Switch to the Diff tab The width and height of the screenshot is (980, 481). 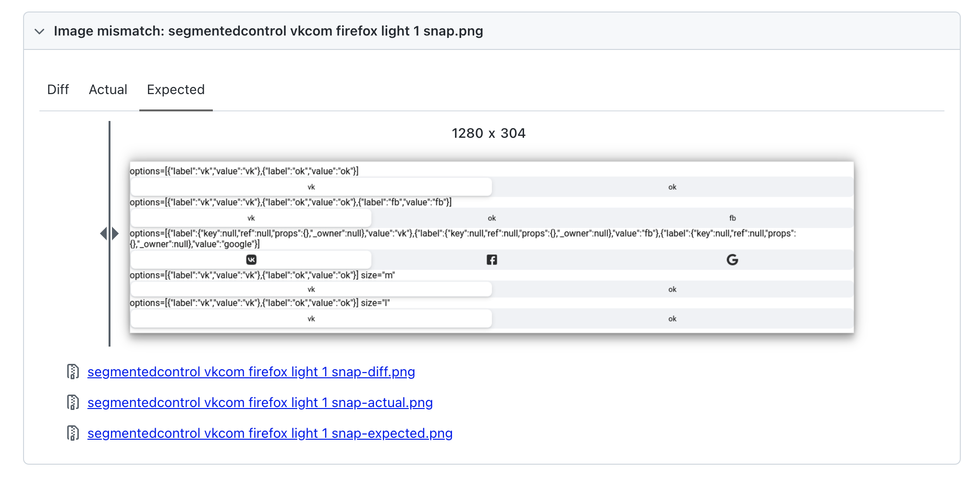(x=58, y=90)
